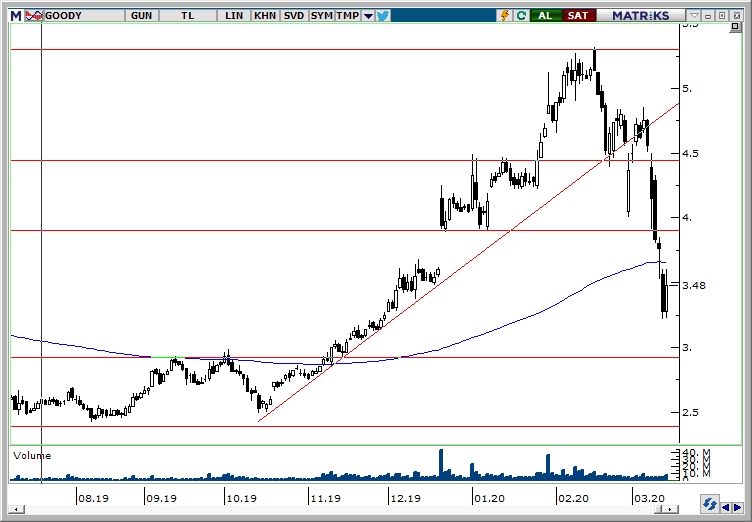This screenshot has height=522, width=752.
Task: Click the blue left arrow navigation icon
Action: pyautogui.click(x=726, y=508)
